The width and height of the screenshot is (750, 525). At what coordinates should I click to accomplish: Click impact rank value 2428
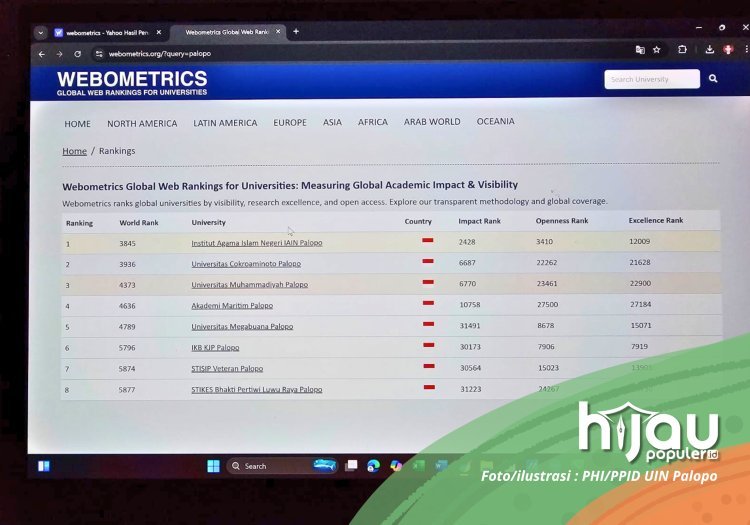point(467,242)
